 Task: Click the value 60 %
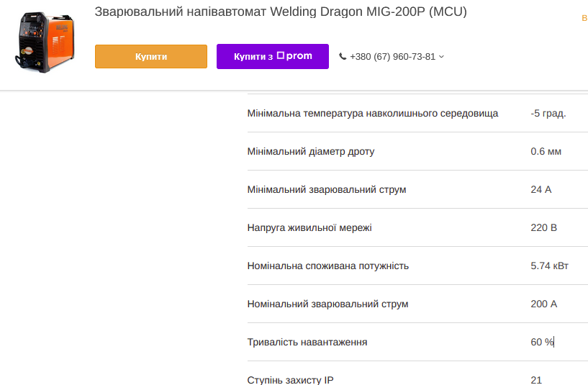pos(542,343)
